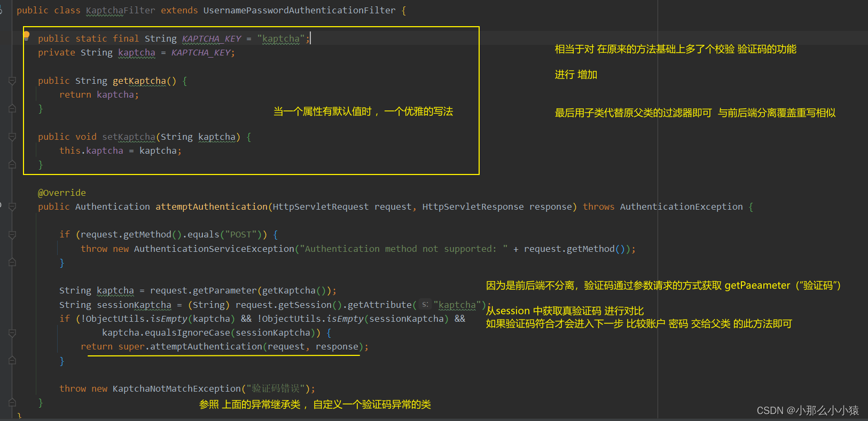
Task: Click AuthenticationException in throws clause
Action: (x=682, y=206)
